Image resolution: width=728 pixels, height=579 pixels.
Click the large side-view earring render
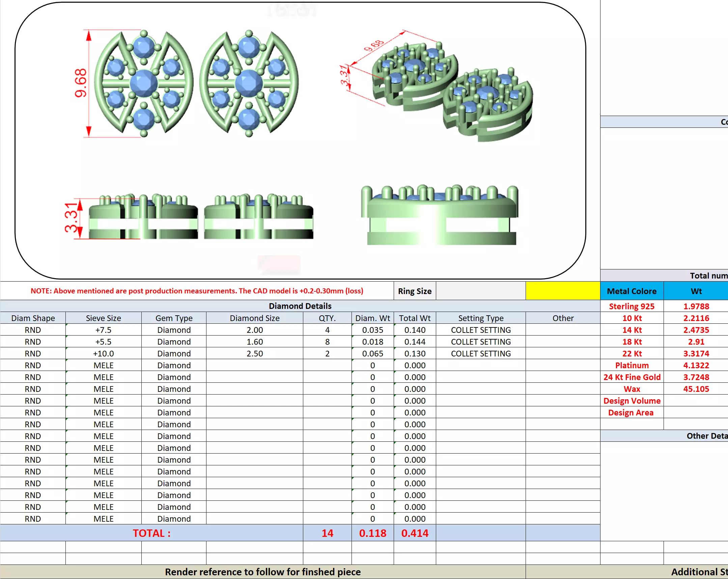[440, 215]
